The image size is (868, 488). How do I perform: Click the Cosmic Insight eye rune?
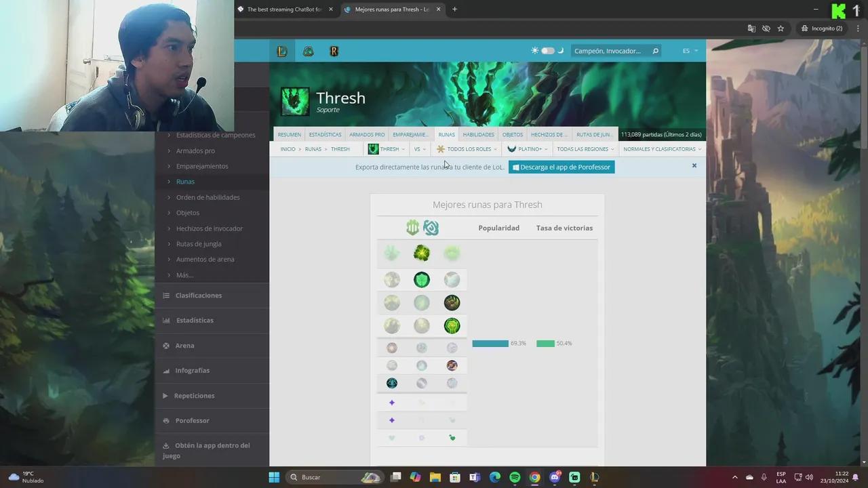point(392,383)
